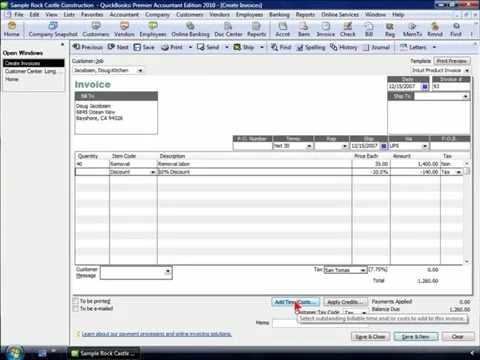Image resolution: width=480 pixels, height=360 pixels.
Task: Click Add Time/Costs button
Action: point(295,302)
